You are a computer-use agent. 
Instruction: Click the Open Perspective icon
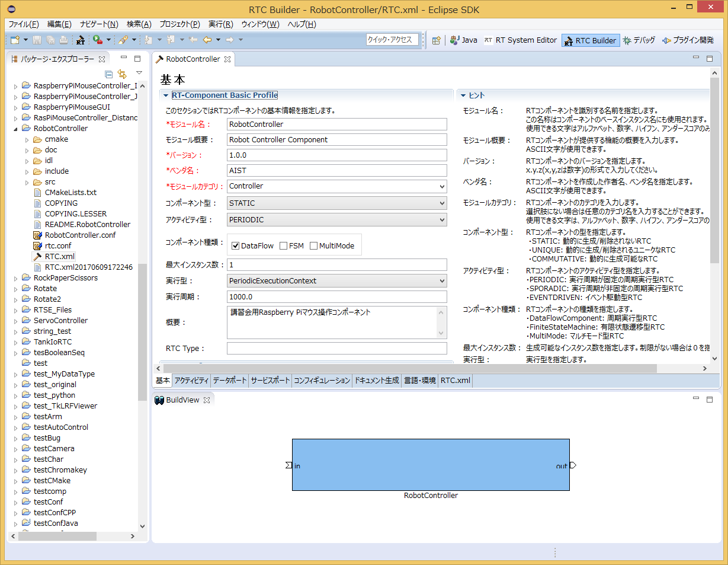click(x=437, y=40)
